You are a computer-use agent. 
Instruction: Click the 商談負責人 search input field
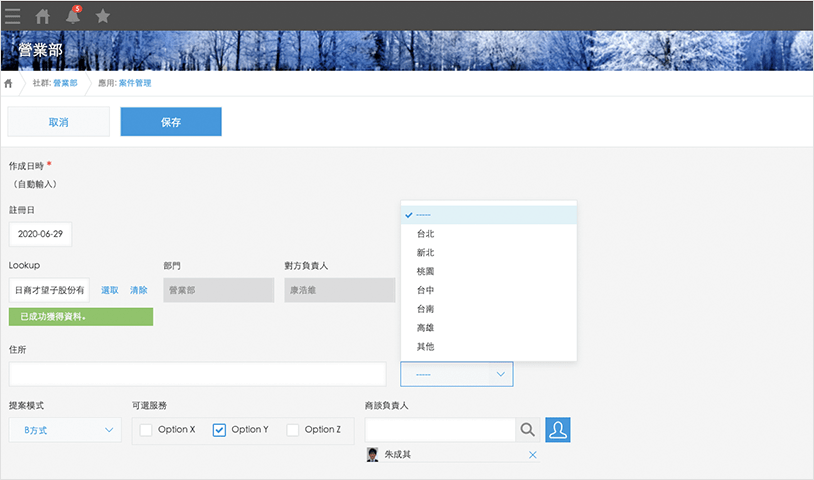click(440, 430)
